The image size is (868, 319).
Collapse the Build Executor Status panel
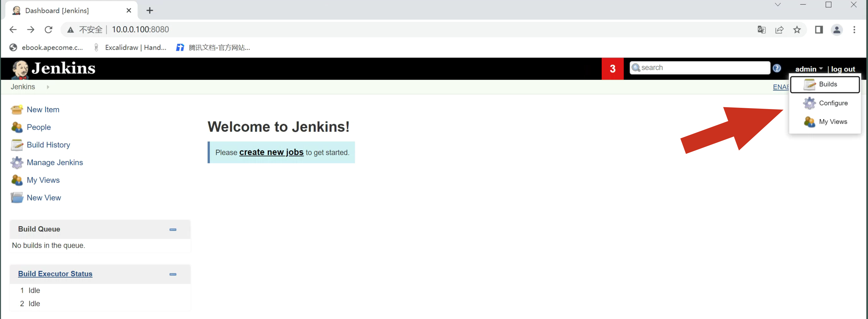tap(173, 274)
